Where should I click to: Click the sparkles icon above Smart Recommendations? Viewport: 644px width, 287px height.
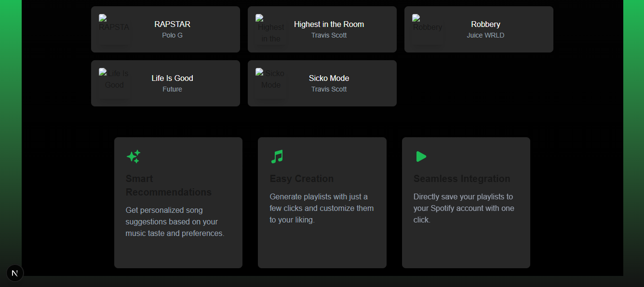point(133,157)
